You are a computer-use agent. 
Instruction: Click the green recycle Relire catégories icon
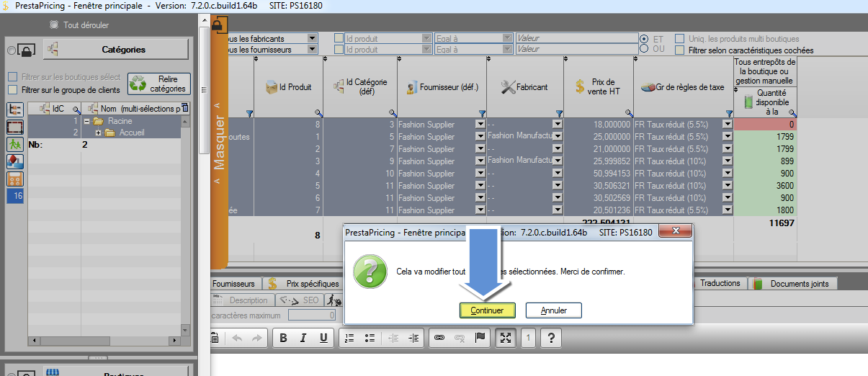[x=138, y=84]
